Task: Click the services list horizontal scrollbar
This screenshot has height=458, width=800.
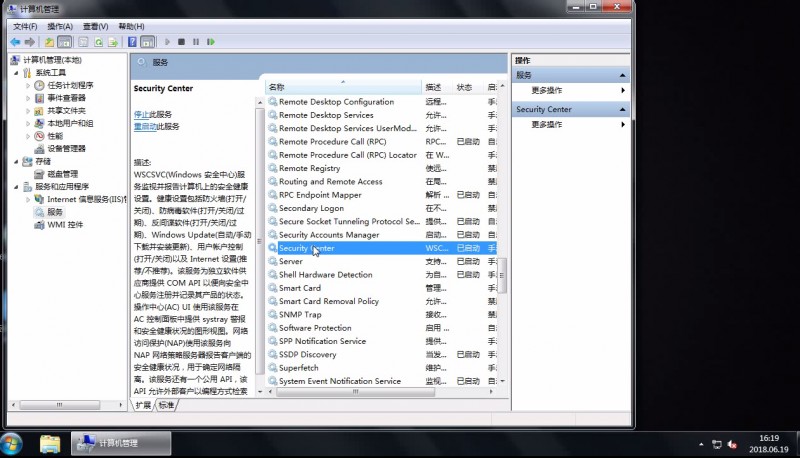Action: [356, 392]
